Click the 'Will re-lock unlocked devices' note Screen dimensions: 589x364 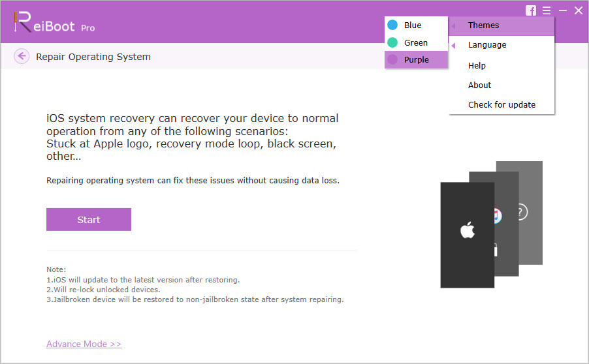click(x=103, y=290)
